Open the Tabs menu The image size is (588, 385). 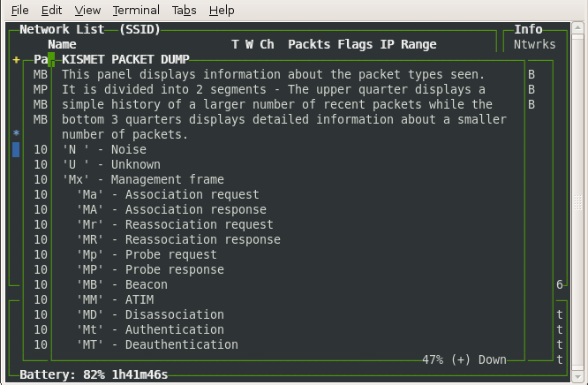click(x=185, y=10)
